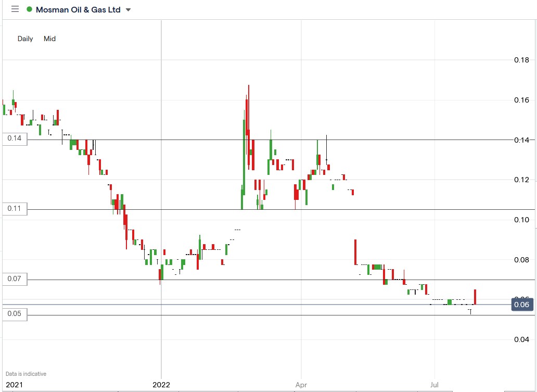
Task: Open the Mosman Oil & Gas symbol dropdown
Action: (78, 9)
